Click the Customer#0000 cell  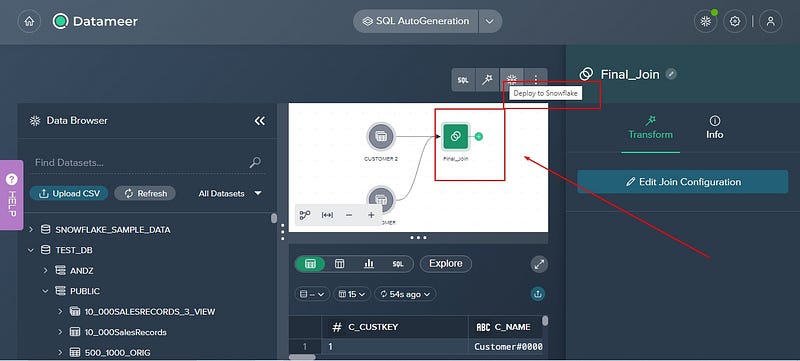click(x=508, y=347)
